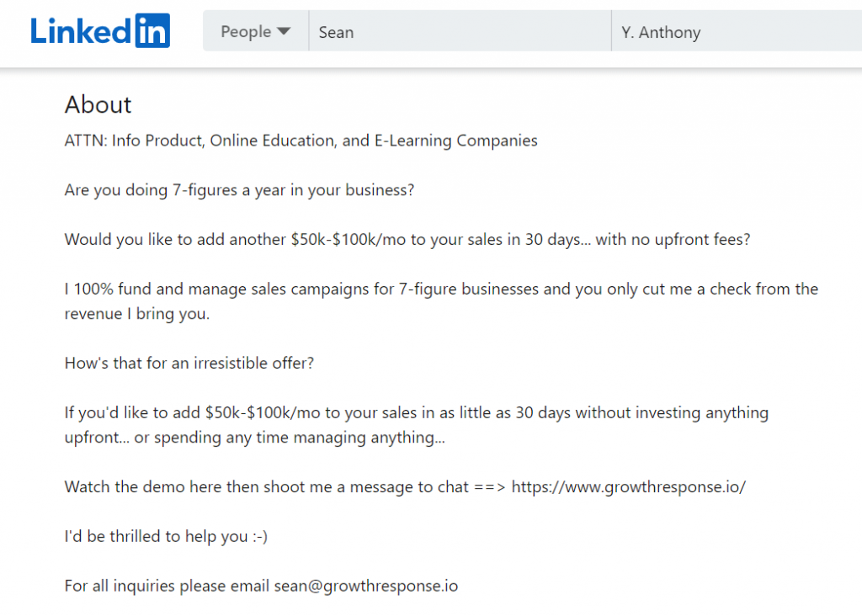The image size is (862, 616).
Task: Click the "Would you like to add another" line
Action: pos(407,239)
